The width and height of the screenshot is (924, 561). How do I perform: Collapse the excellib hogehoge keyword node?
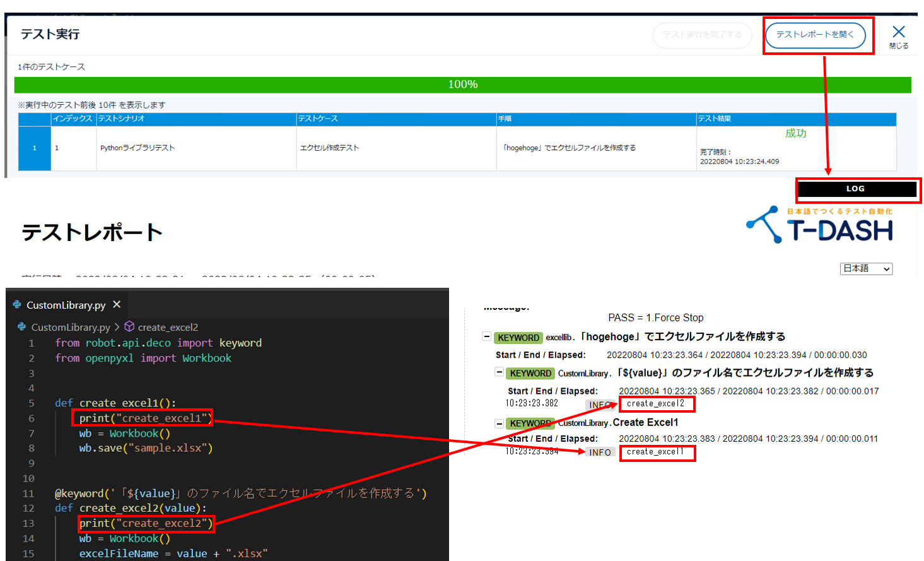click(486, 336)
